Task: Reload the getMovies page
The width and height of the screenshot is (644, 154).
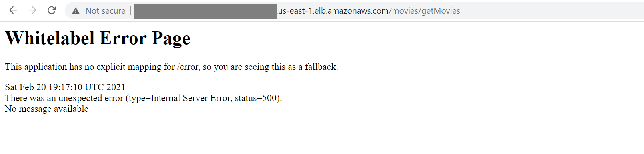Action: click(52, 10)
